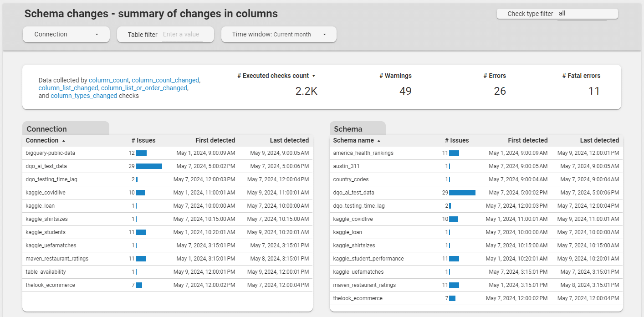
Task: Sort by the Connection column header
Action: (x=43, y=140)
